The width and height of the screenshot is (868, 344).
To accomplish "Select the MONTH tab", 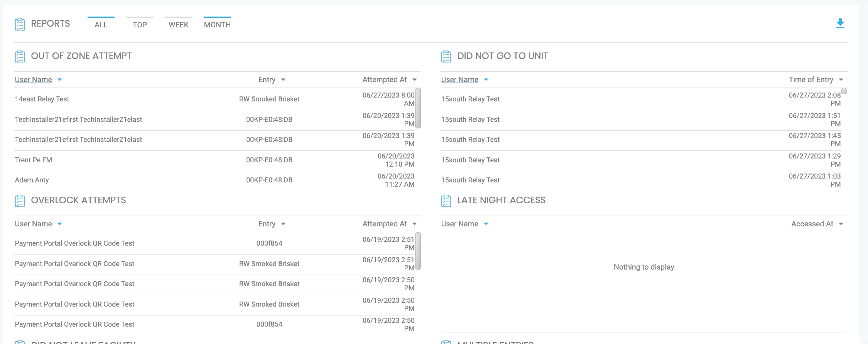I will coord(217,25).
